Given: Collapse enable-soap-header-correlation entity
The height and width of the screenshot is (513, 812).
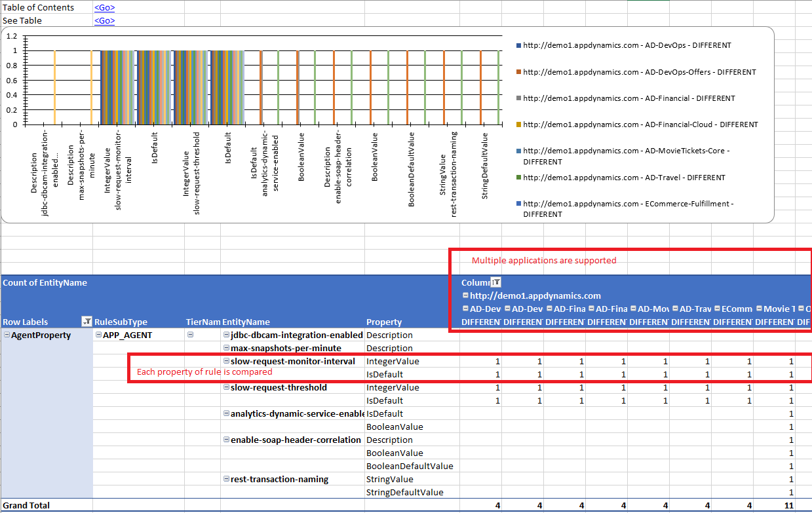Looking at the screenshot, I should [x=226, y=440].
